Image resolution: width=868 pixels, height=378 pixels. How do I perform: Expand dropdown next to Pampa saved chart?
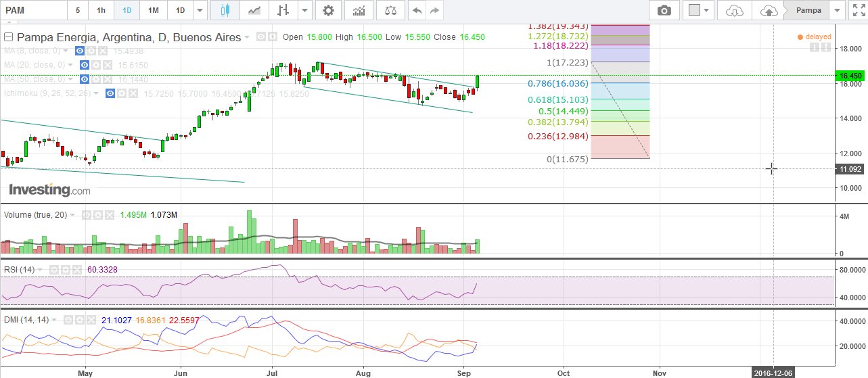coord(838,10)
